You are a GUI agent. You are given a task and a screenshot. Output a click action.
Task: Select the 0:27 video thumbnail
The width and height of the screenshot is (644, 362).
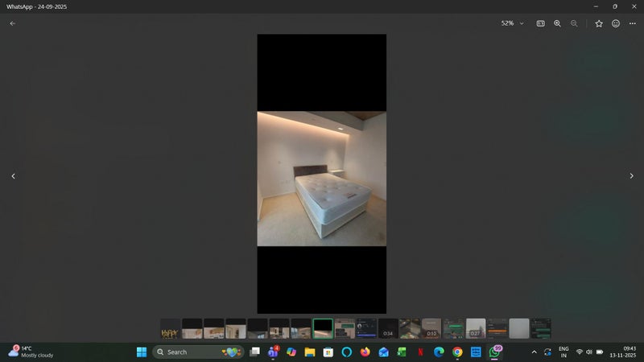coord(475,328)
